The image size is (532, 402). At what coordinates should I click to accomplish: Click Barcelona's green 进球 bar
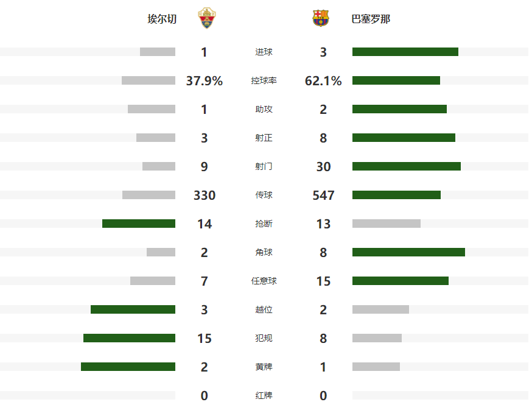pyautogui.click(x=405, y=52)
